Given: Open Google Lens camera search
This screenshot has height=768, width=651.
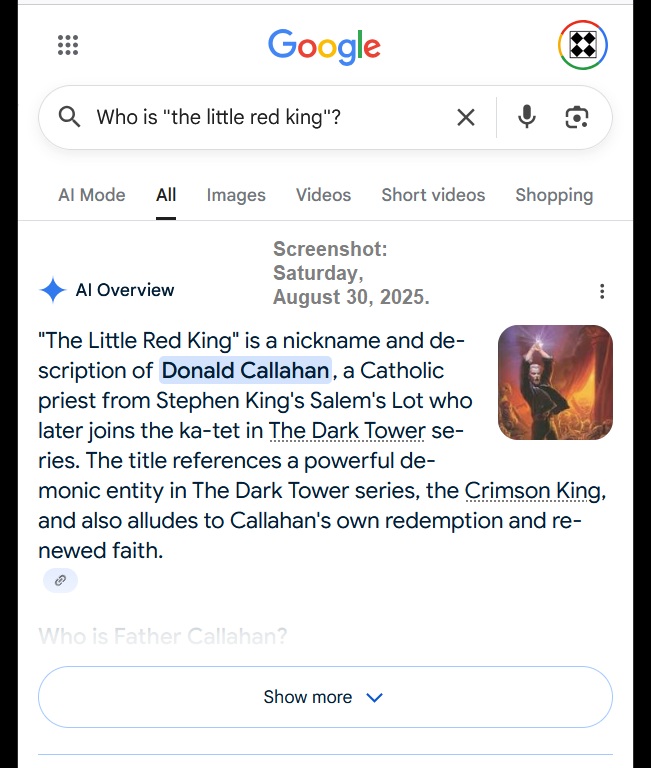Looking at the screenshot, I should coord(577,117).
